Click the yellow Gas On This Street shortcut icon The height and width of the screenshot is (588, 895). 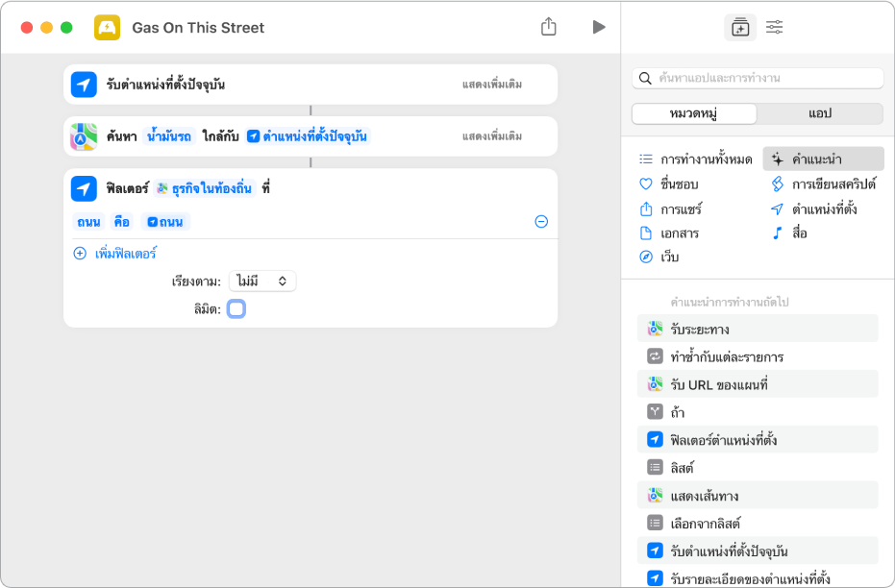107,28
